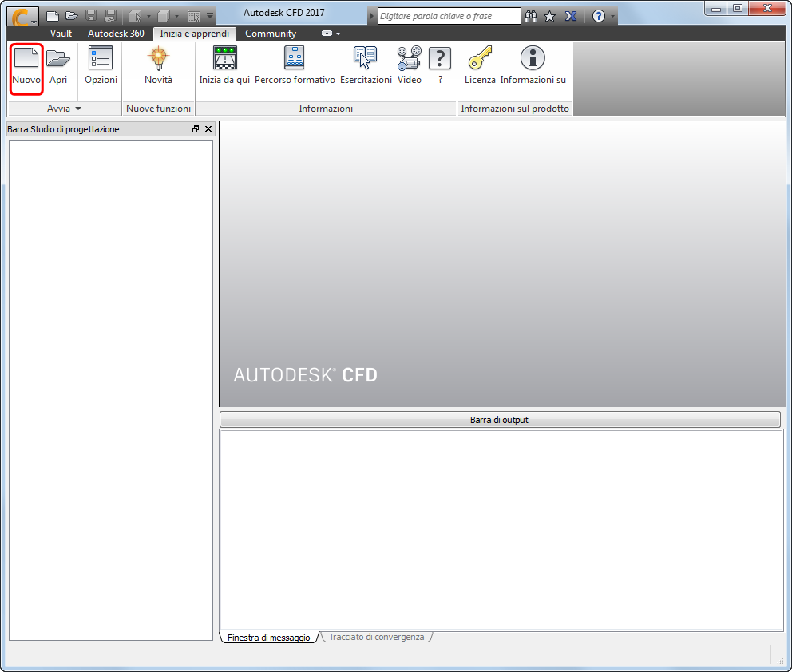The image size is (792, 672).
Task: Click the Save disk icon in quick access toolbar
Action: tap(91, 16)
